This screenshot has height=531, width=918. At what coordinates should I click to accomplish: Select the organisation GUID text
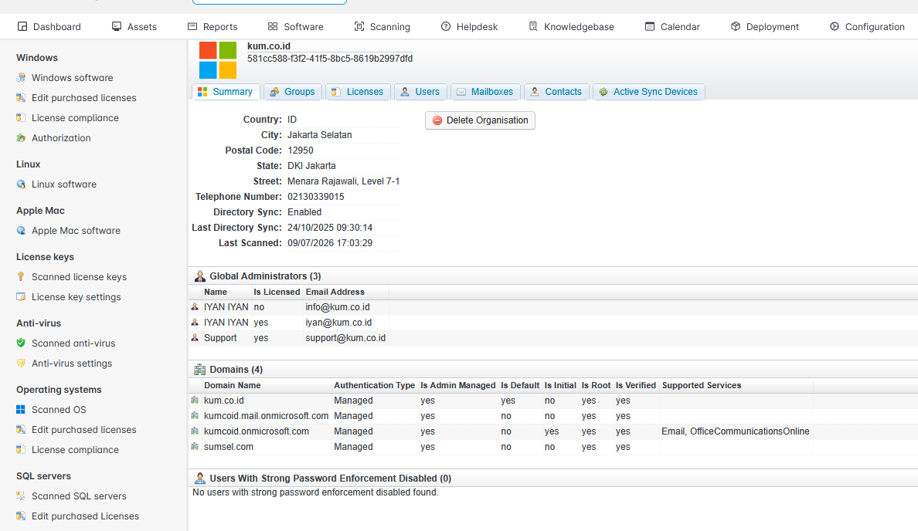click(330, 59)
